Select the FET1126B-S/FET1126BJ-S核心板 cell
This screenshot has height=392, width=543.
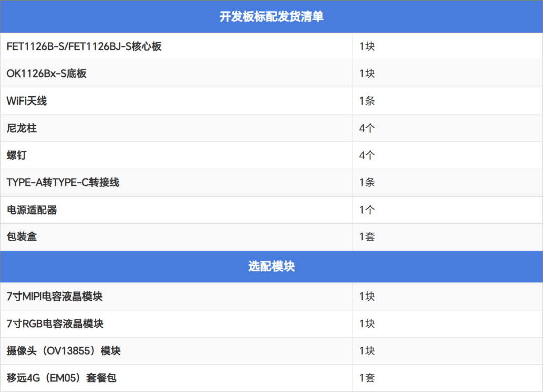[x=84, y=47]
